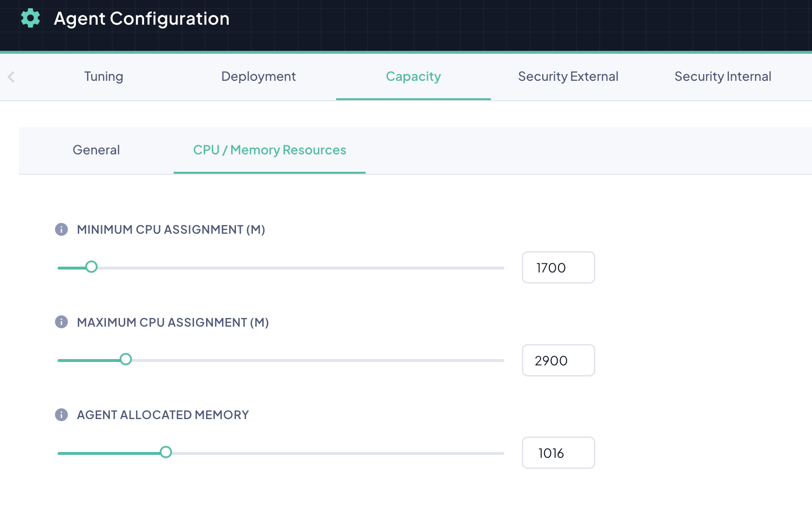Show info for Minimum CPU Assignment
This screenshot has height=527, width=812.
pyautogui.click(x=61, y=229)
